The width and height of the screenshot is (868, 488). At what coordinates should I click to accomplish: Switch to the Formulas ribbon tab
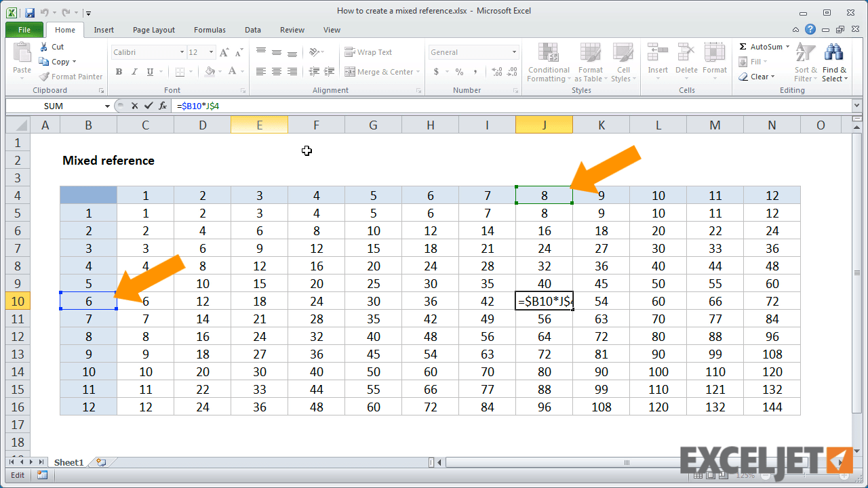pos(209,30)
